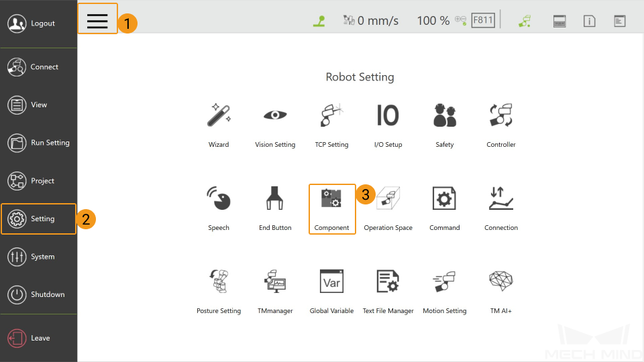Open TMmanager
644x362 pixels.
pos(275,292)
